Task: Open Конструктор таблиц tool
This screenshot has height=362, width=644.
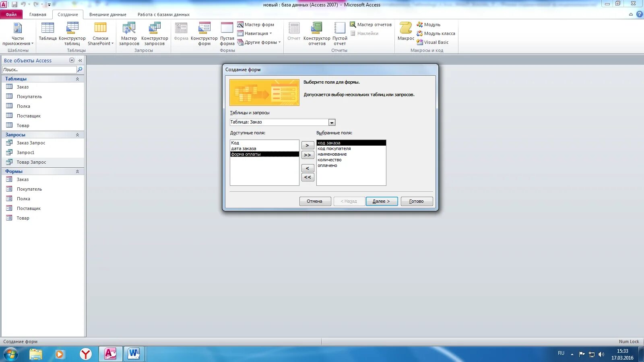Action: (x=72, y=34)
